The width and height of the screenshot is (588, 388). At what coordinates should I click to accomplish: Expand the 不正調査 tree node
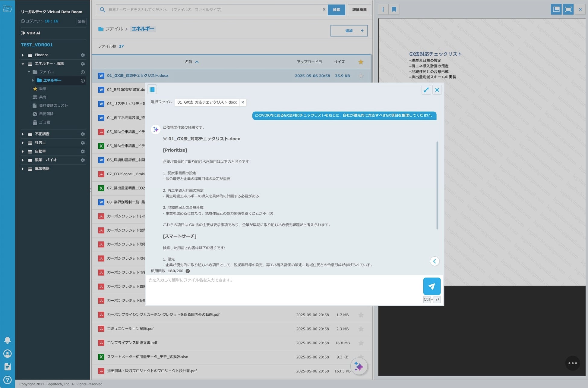tap(23, 134)
